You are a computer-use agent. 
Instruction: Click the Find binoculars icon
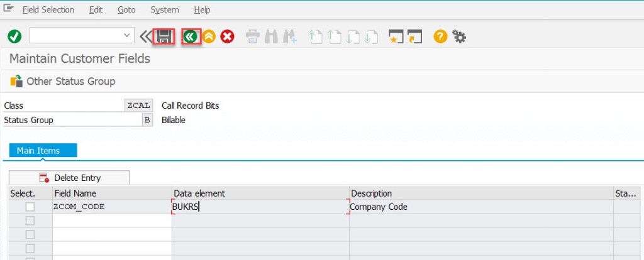coord(272,37)
